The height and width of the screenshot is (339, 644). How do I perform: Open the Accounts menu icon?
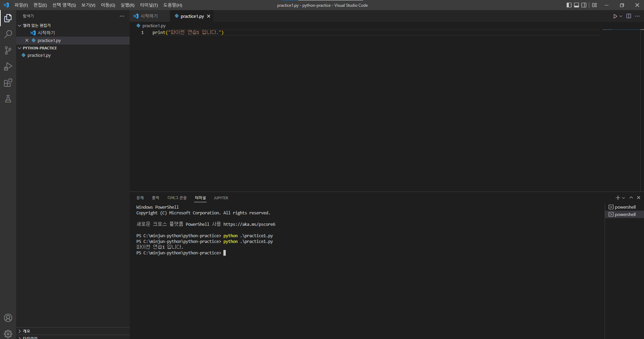tap(8, 318)
